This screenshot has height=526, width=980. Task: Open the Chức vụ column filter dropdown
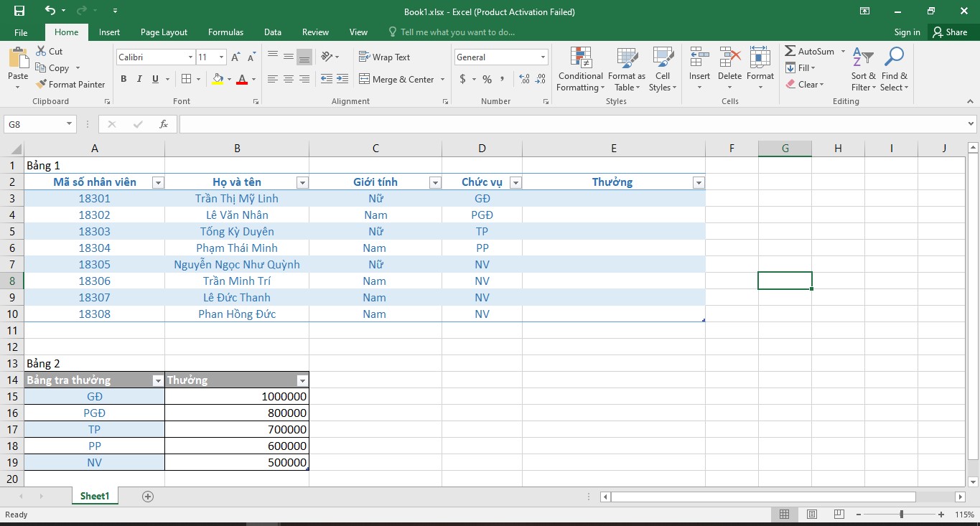coord(515,183)
